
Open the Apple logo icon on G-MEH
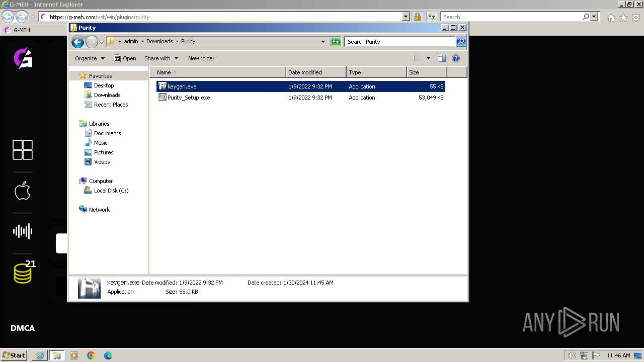tap(23, 191)
